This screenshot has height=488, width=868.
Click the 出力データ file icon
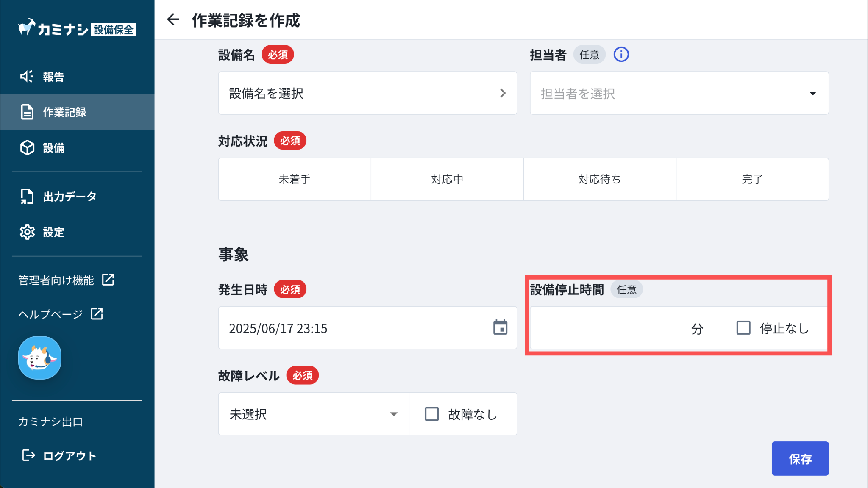27,197
